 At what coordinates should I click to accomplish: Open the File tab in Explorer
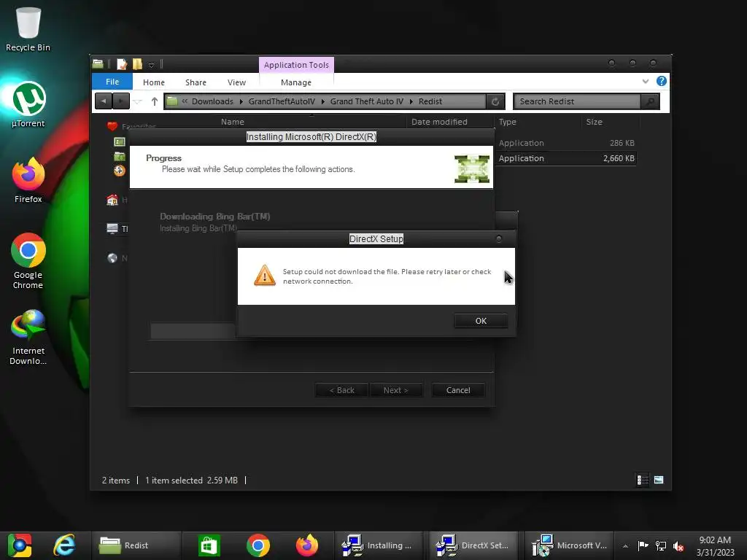pos(112,82)
